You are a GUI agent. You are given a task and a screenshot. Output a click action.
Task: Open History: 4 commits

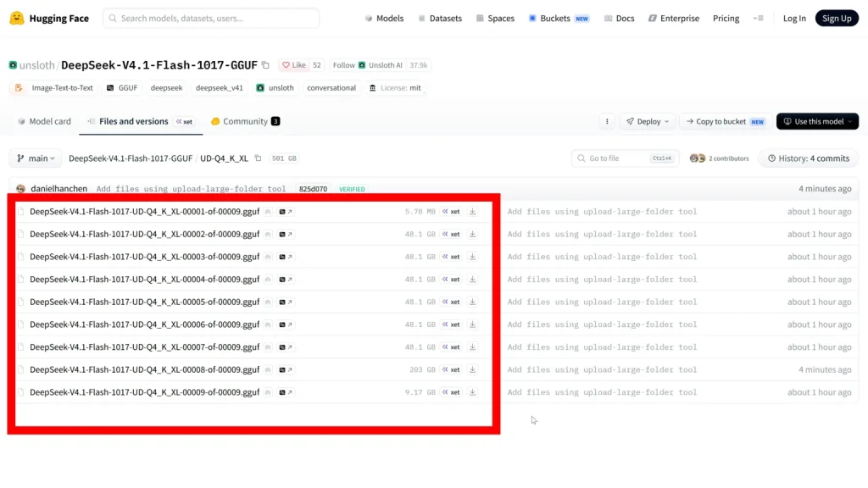(x=808, y=158)
